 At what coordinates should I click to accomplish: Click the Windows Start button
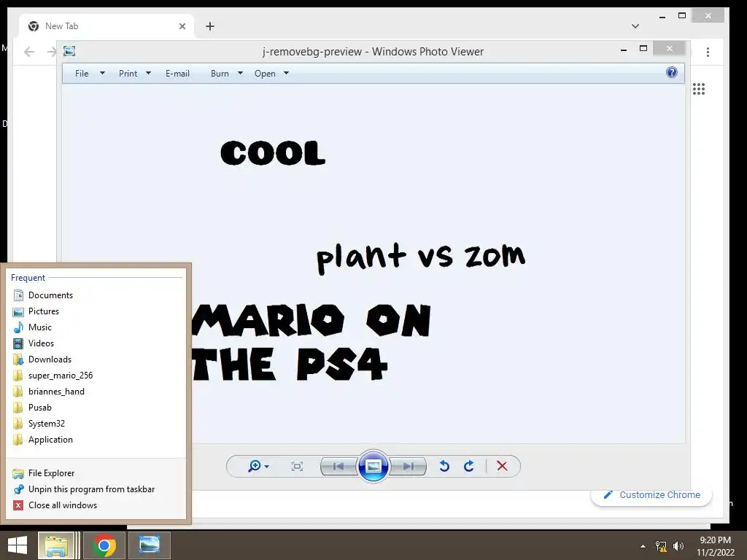click(18, 545)
